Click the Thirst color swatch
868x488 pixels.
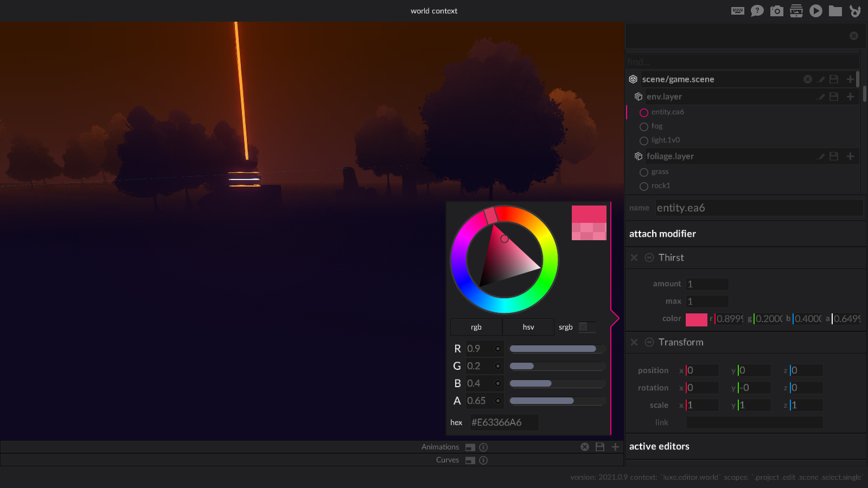[x=697, y=319]
